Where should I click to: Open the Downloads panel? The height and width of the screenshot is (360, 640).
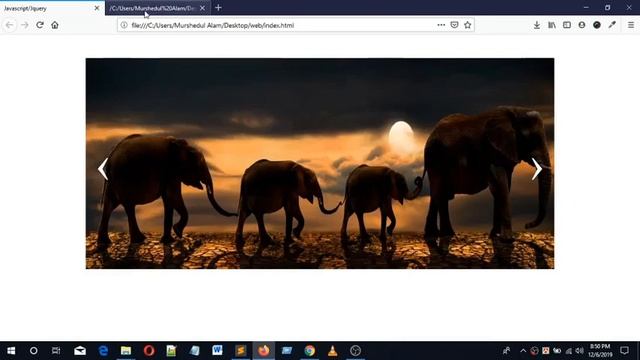[537, 25]
